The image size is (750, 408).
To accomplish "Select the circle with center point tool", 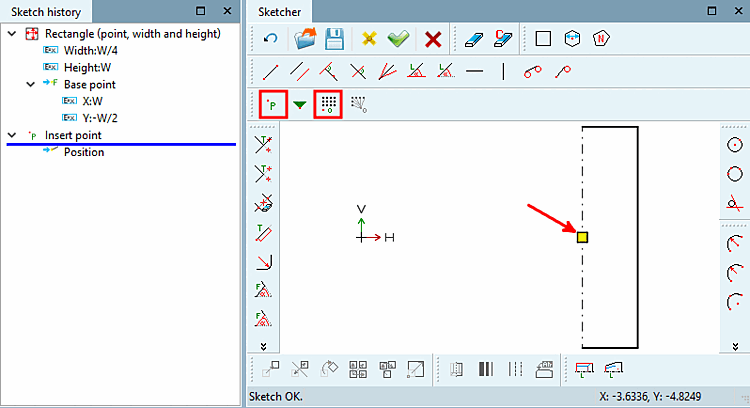I will 735,145.
